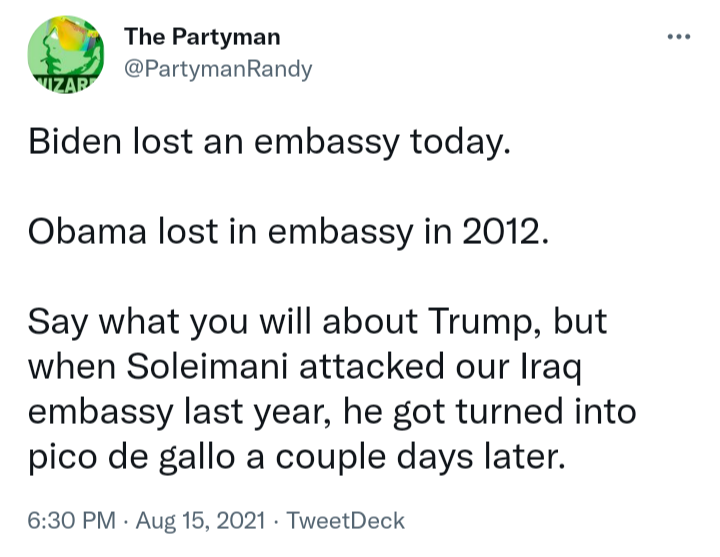Click the Aug 15, 2021 date
Screen dimensions: 720x557
click(x=200, y=521)
